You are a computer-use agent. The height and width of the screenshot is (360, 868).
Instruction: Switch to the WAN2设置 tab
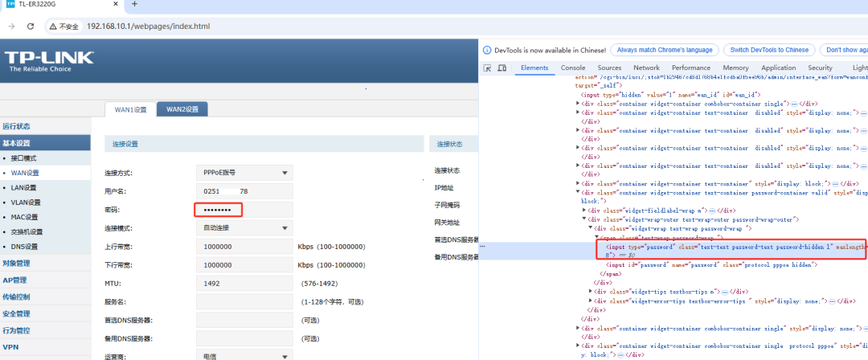[182, 109]
